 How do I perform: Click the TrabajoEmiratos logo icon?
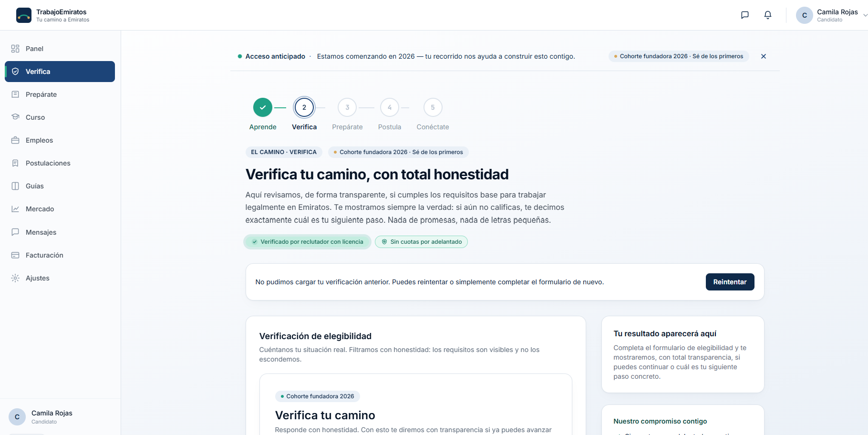24,15
